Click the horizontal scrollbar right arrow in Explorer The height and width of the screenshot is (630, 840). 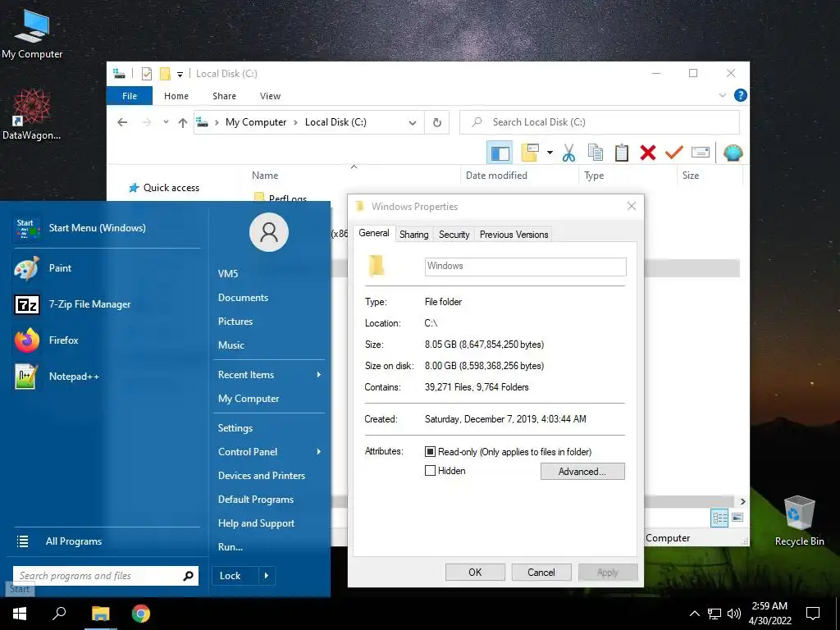[742, 501]
